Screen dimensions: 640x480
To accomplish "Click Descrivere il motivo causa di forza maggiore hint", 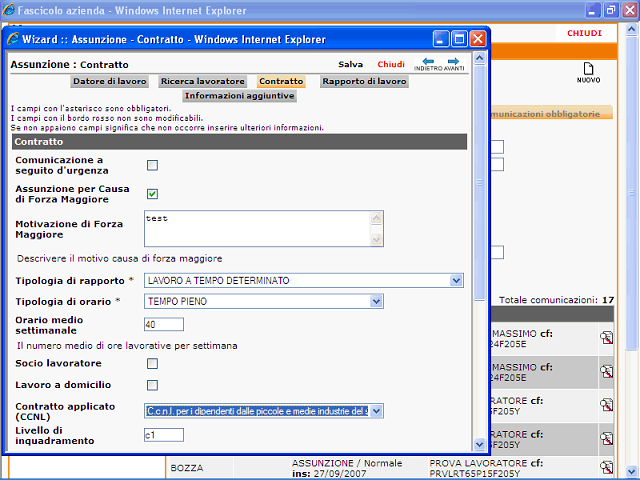I will 120,258.
